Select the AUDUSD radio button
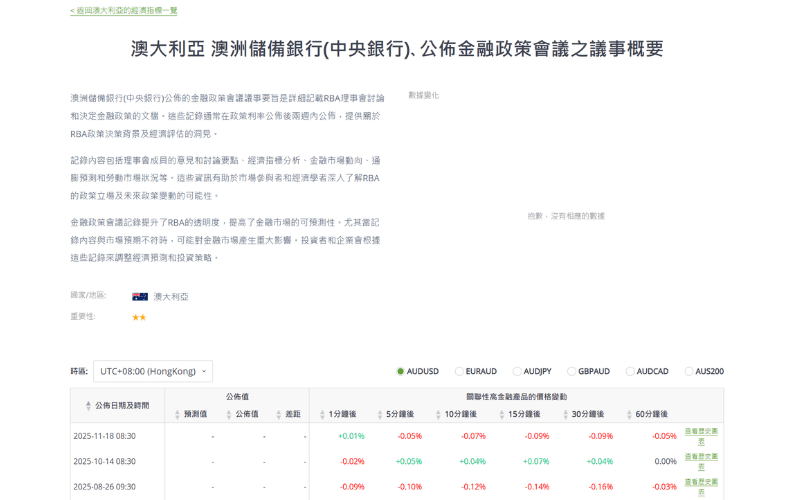 [x=401, y=371]
